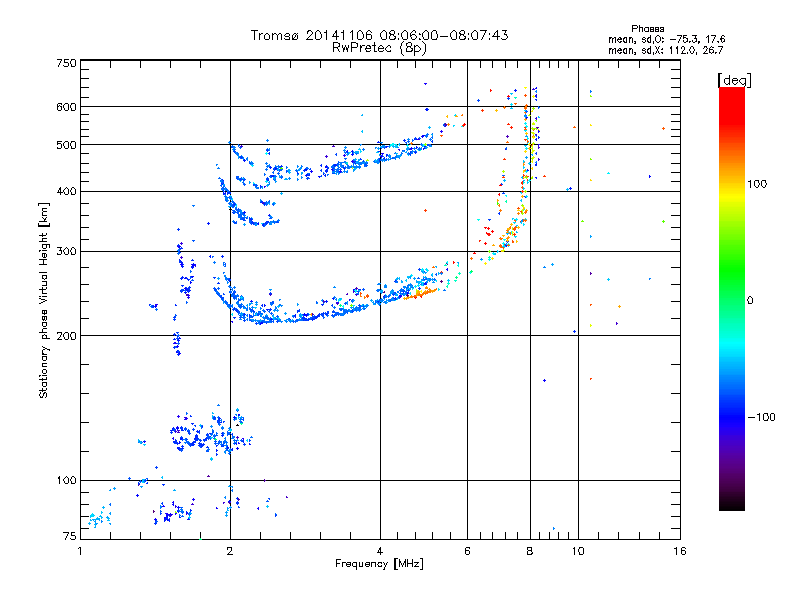Click the 'mean, sd,X: 112.0, 26.7' text
The width and height of the screenshot is (800, 600).
coord(665,50)
